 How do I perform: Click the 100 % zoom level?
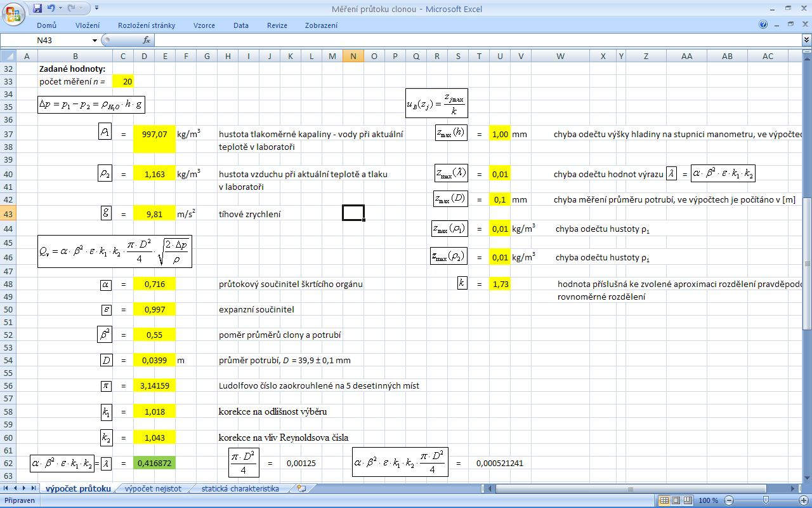[708, 500]
